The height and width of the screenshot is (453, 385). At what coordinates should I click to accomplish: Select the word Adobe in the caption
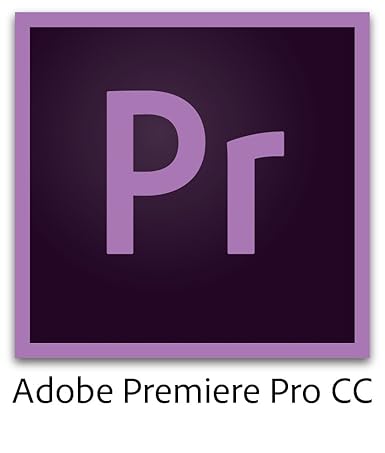tap(63, 390)
